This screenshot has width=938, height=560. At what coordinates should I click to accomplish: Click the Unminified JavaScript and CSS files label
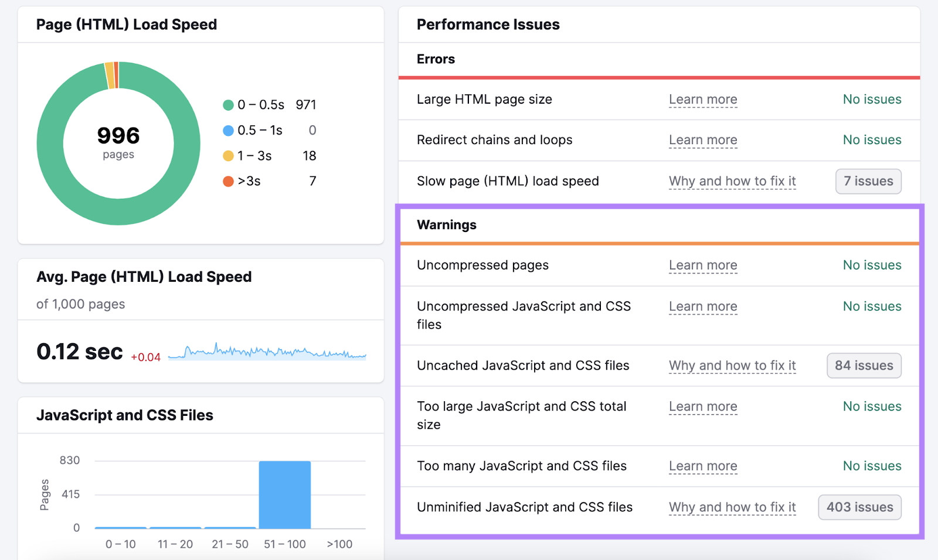[x=525, y=507]
